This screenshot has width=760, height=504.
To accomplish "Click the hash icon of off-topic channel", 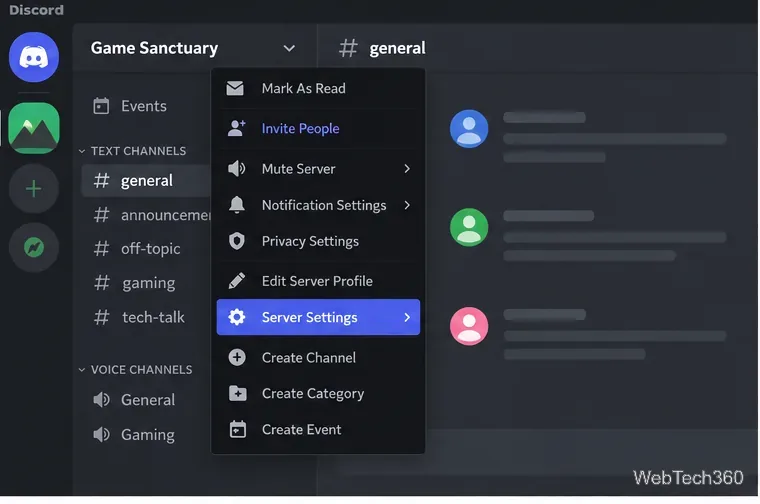I will (x=101, y=249).
